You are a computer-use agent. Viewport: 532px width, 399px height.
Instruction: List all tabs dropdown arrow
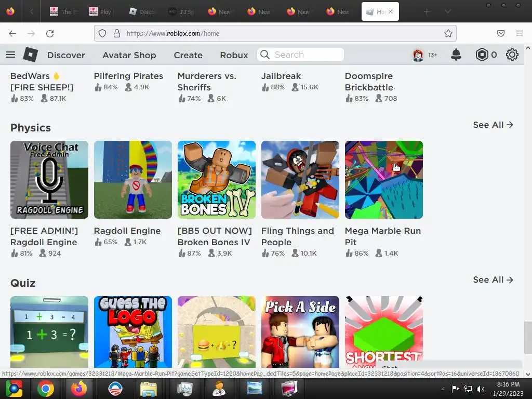(x=448, y=11)
